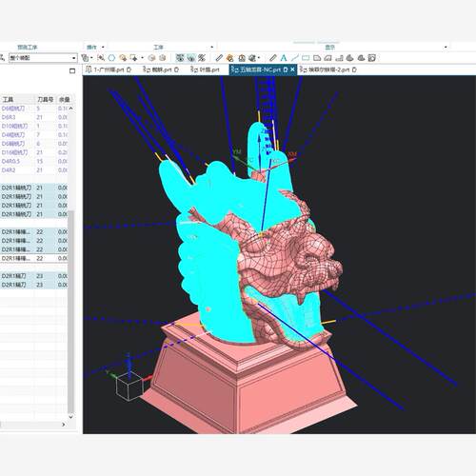Click the 刀具号 column header
Screen dimensions: 476x476
46,99
